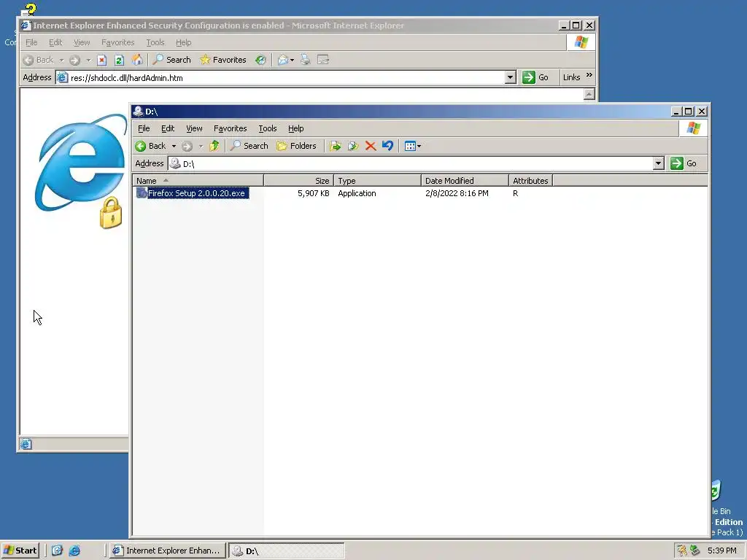This screenshot has width=747, height=560.
Task: Open the Views dropdown in Explorer toolbar
Action: (413, 146)
